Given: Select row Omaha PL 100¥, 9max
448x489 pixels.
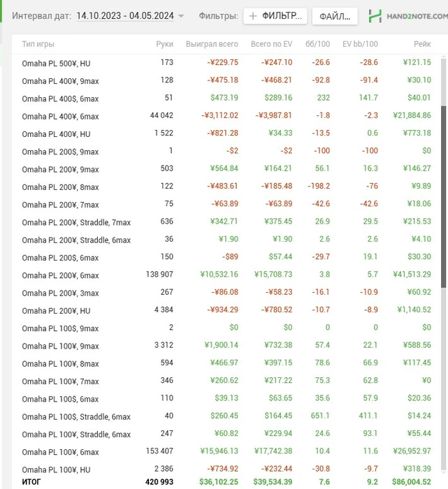Looking at the screenshot, I should coord(226,346).
